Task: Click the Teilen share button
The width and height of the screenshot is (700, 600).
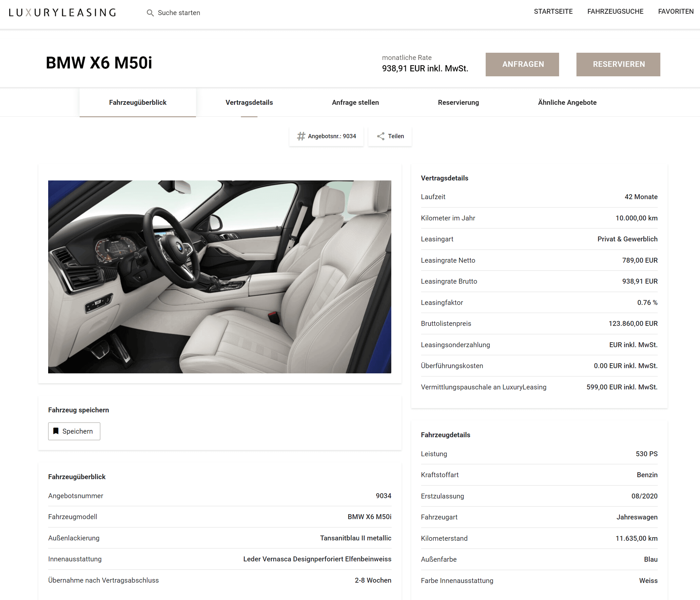Action: click(390, 136)
